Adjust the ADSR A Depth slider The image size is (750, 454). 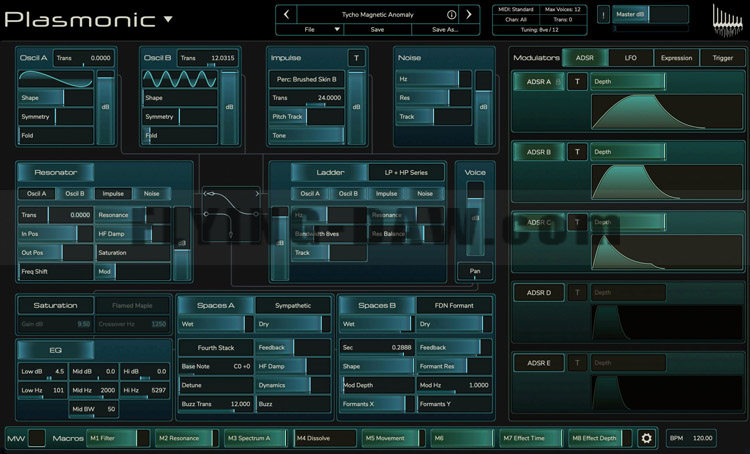pos(628,82)
